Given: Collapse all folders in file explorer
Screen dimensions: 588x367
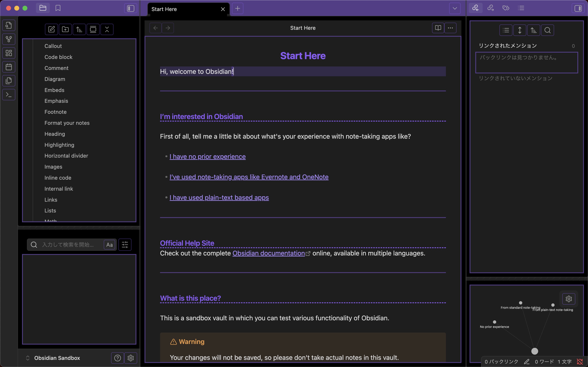Looking at the screenshot, I should (x=107, y=29).
